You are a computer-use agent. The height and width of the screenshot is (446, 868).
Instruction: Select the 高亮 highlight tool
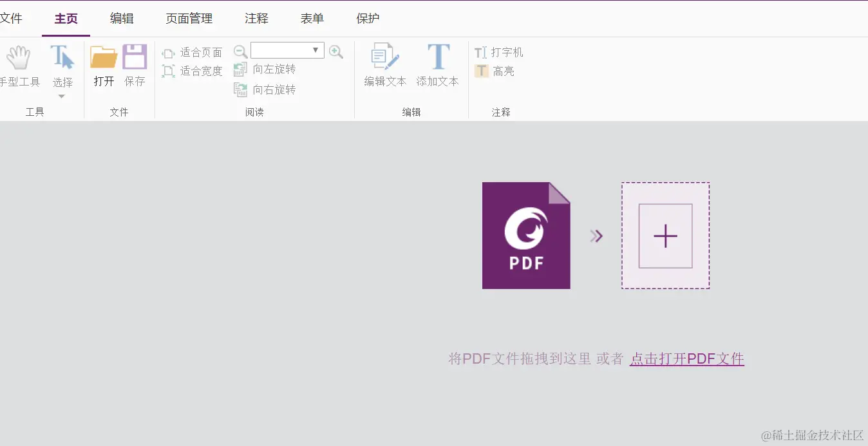point(495,71)
